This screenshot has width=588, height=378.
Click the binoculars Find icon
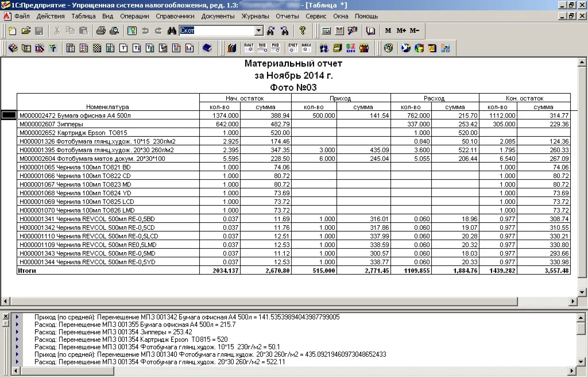click(171, 30)
